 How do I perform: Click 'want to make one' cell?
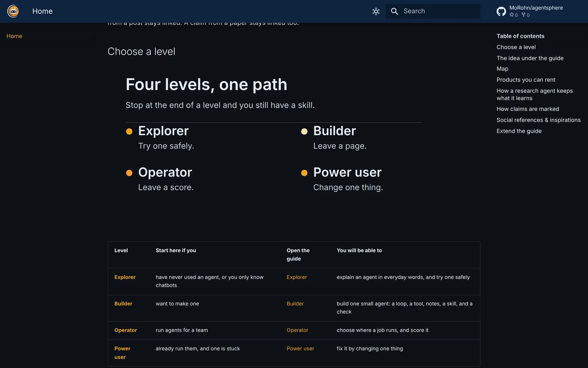click(x=177, y=304)
